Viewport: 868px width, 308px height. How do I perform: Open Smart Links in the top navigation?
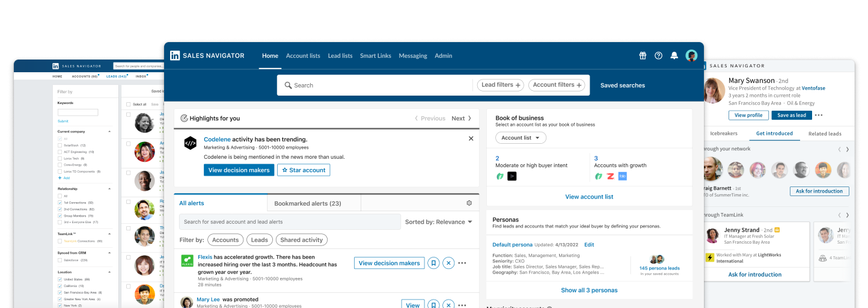(x=376, y=56)
